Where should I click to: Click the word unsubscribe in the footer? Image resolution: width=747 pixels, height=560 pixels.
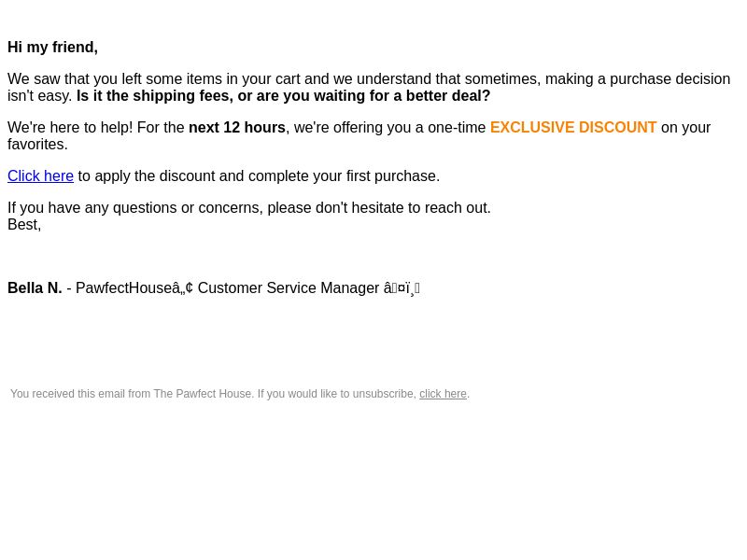point(384,394)
